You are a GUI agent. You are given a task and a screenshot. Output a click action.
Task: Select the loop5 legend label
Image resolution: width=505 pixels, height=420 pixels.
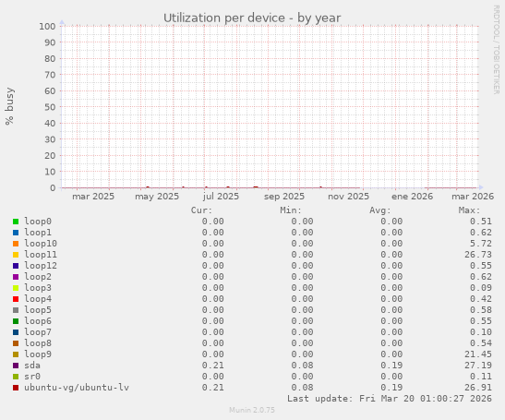pos(38,310)
